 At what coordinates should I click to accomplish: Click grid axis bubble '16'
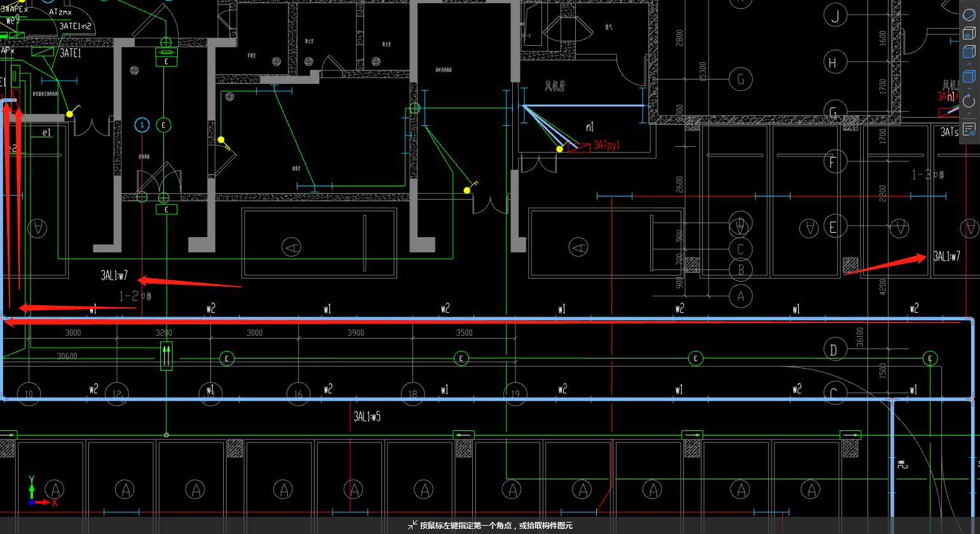tap(298, 394)
